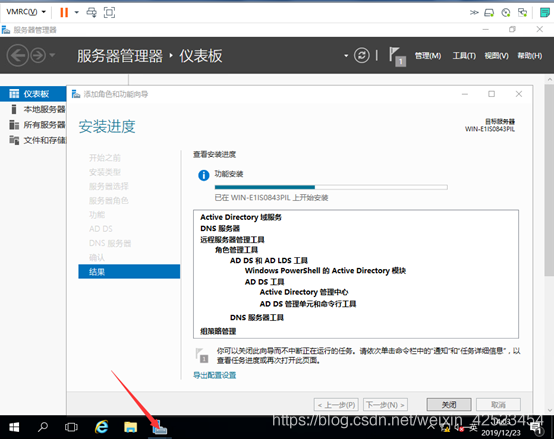
Task: Open navigation history dropdown next to forward arrow
Action: click(52, 55)
